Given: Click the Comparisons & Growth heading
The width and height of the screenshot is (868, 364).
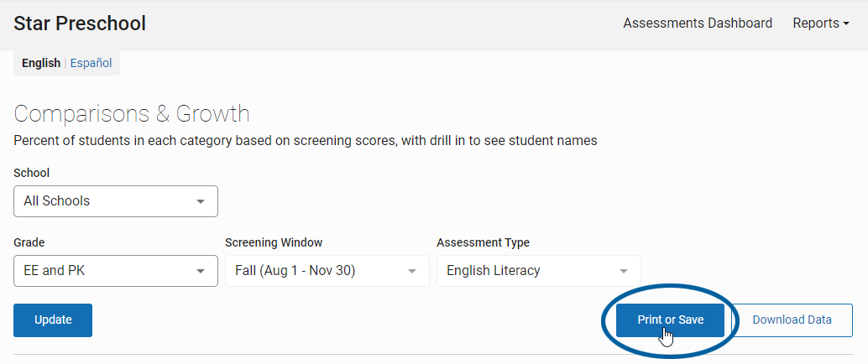Looking at the screenshot, I should click(x=132, y=114).
